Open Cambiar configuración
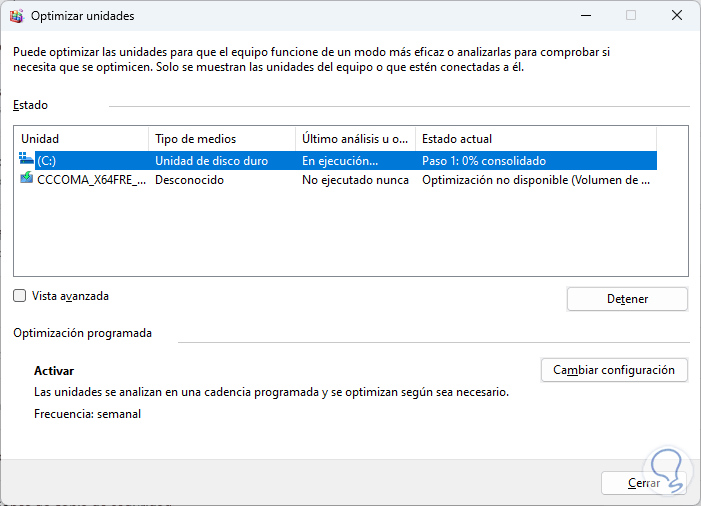The height and width of the screenshot is (506, 701). click(614, 370)
